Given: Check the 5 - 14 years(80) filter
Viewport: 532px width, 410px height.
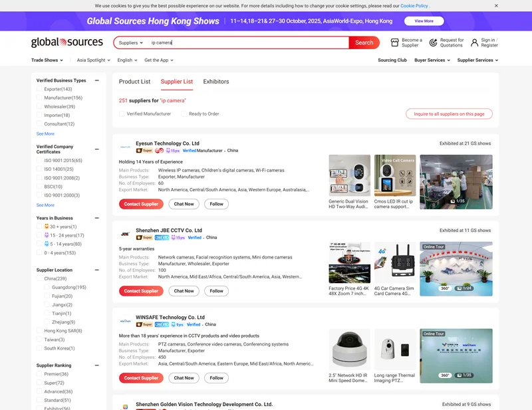Looking at the screenshot, I should click(x=39, y=244).
